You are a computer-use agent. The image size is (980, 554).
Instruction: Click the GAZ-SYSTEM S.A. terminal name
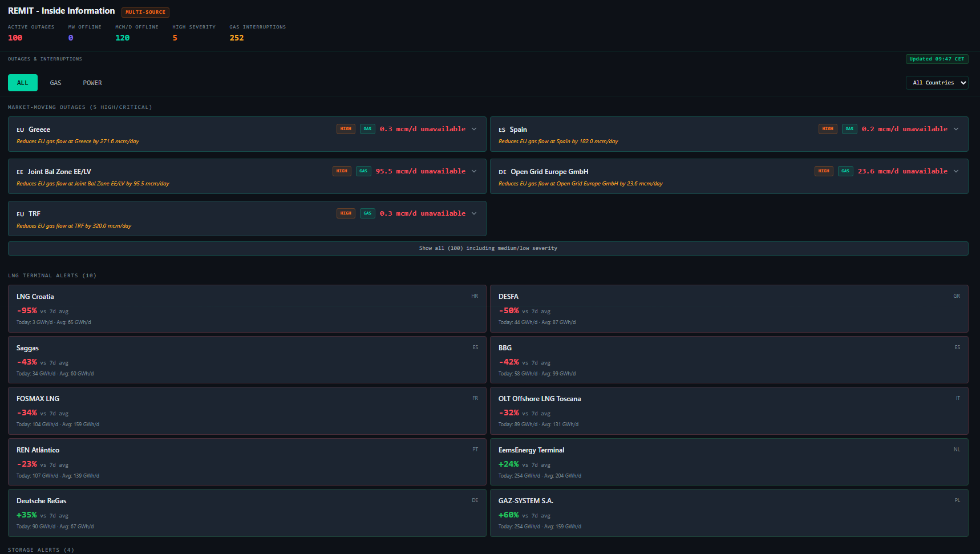526,501
